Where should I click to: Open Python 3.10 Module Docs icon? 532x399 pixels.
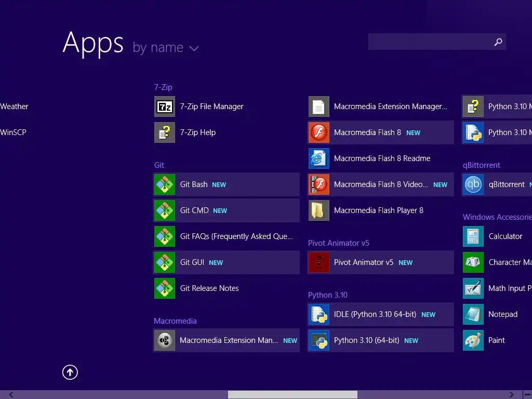coord(473,132)
